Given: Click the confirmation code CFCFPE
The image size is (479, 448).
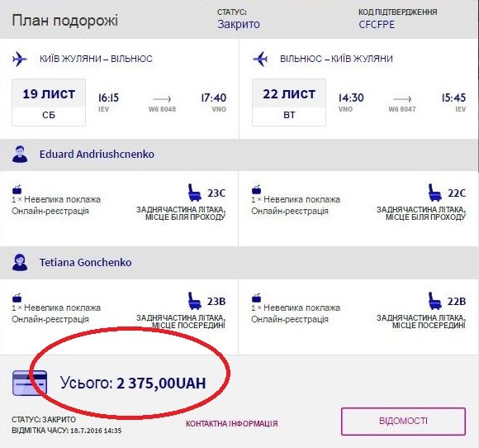Looking at the screenshot, I should [x=377, y=25].
